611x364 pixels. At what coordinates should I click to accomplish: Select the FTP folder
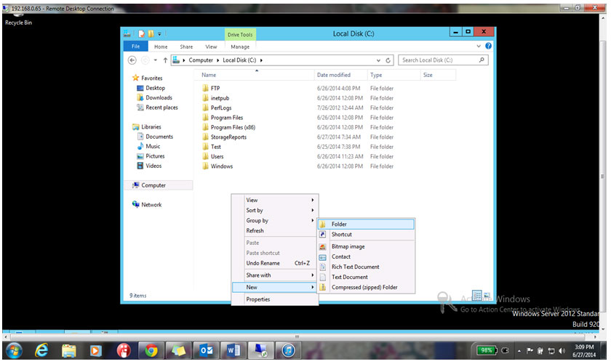215,89
